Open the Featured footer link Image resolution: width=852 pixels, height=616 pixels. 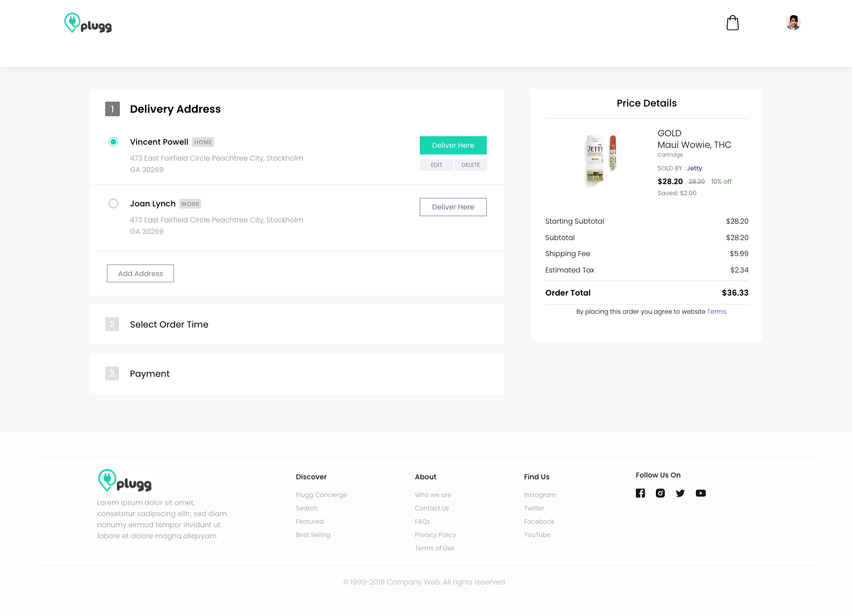(310, 521)
